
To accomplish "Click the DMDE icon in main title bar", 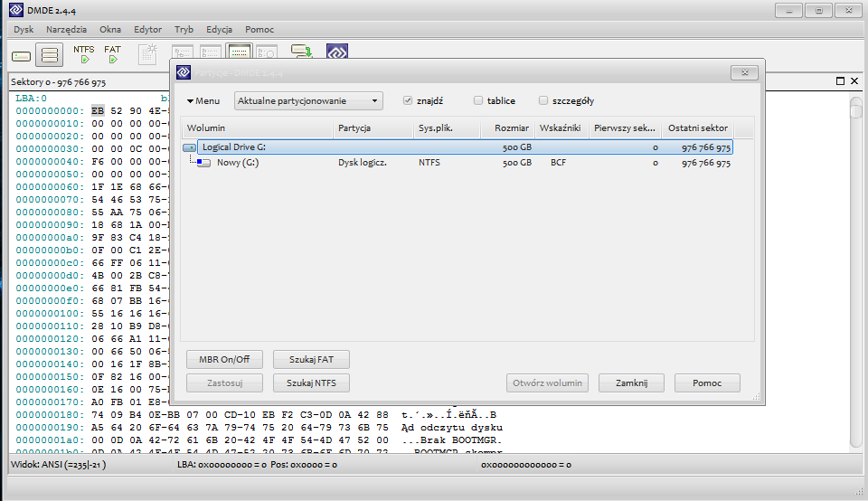I will [x=16, y=10].
